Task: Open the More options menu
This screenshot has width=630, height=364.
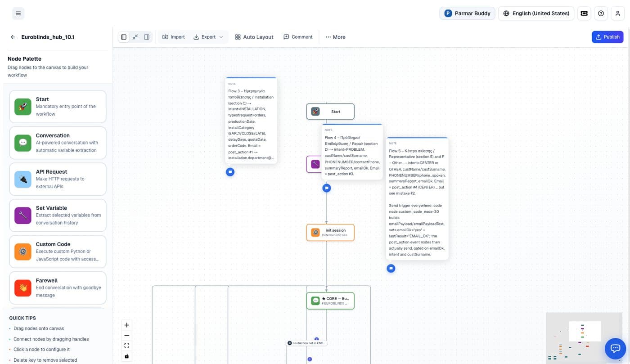Action: click(x=336, y=37)
